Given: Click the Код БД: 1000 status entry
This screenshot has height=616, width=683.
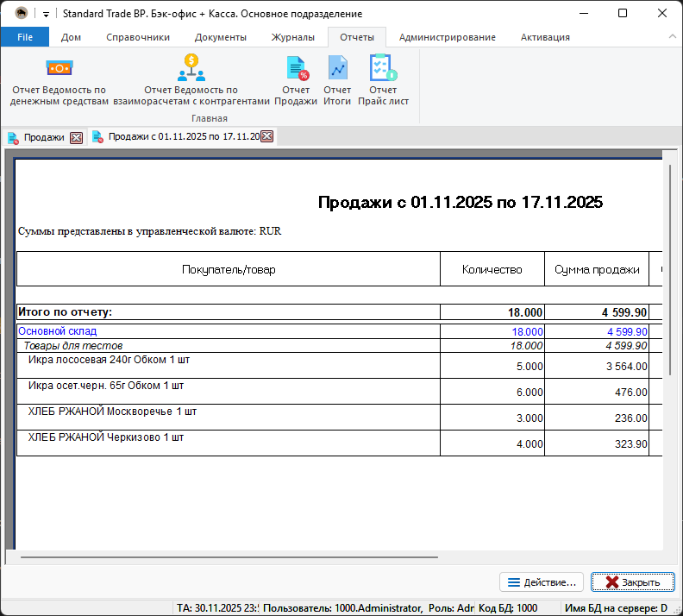Looking at the screenshot, I should point(507,607).
